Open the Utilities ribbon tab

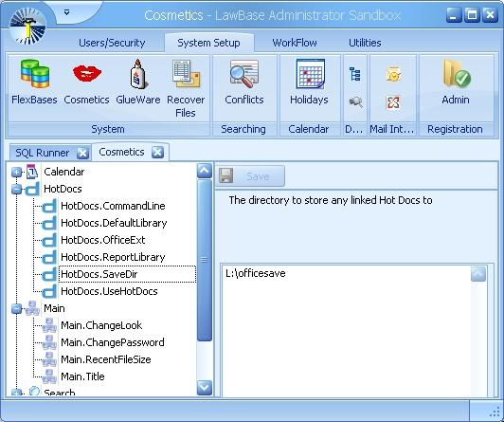pyautogui.click(x=365, y=43)
